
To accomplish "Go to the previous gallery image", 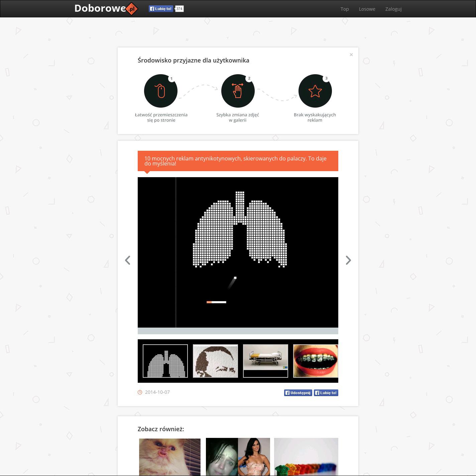I will click(127, 260).
